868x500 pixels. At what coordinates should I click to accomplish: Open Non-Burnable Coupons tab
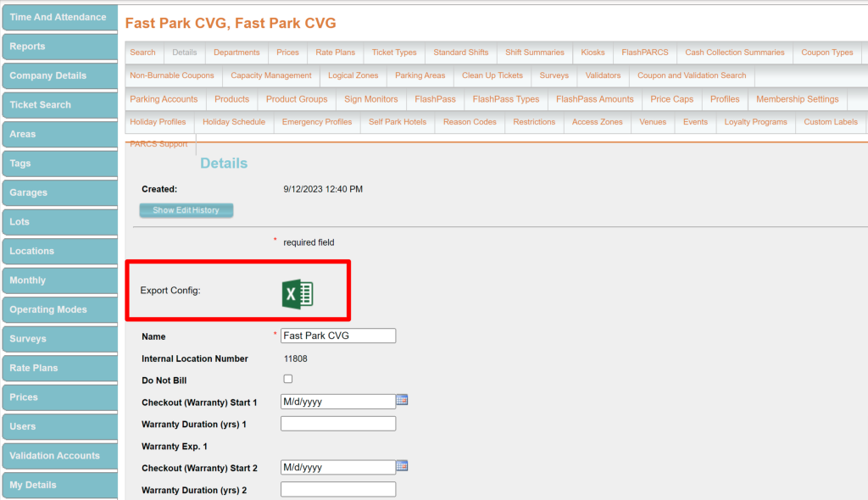pyautogui.click(x=172, y=76)
